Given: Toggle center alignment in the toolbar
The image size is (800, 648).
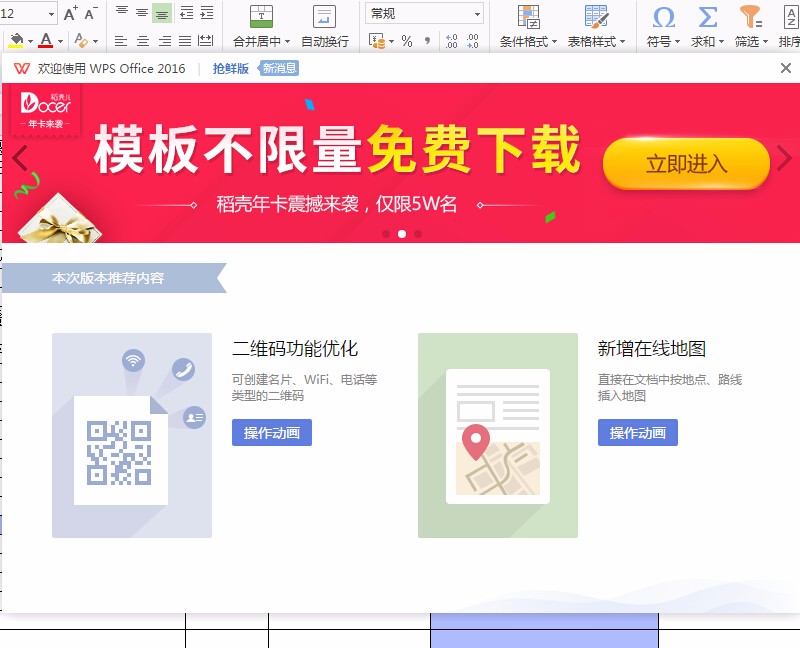Looking at the screenshot, I should 144,42.
